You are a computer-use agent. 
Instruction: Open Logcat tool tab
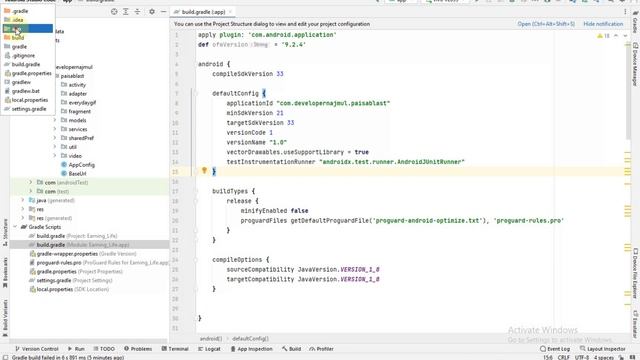(209, 349)
